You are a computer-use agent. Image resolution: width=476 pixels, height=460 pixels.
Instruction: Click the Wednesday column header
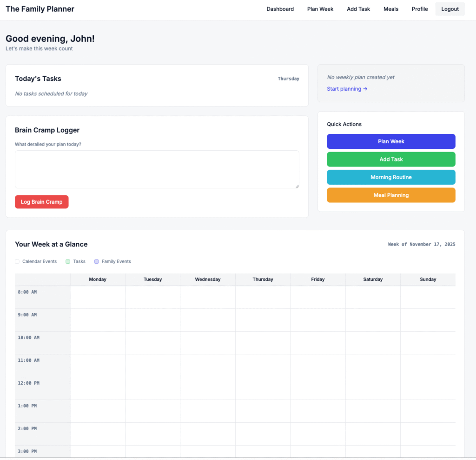(208, 279)
